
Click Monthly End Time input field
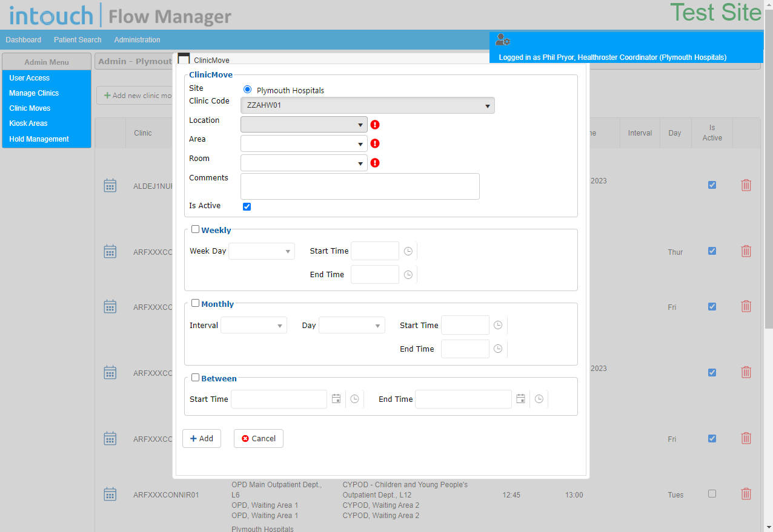pos(465,349)
